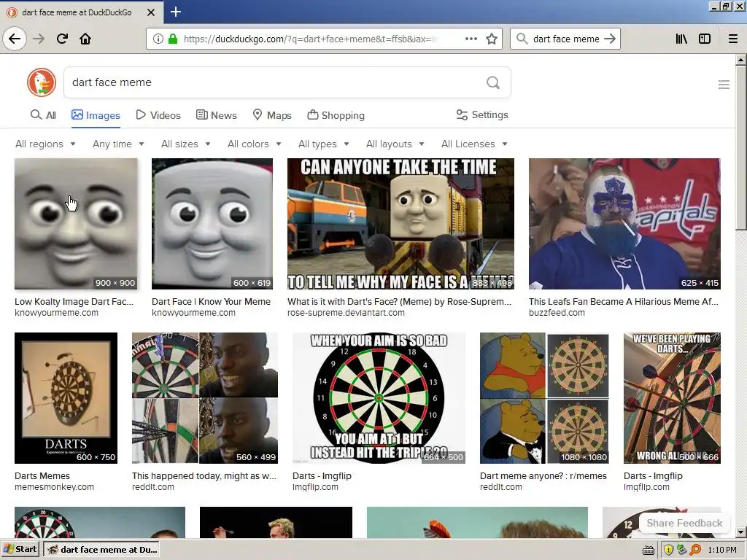
Task: Open the reddit four-panel dartboard thumbnail
Action: 205,398
